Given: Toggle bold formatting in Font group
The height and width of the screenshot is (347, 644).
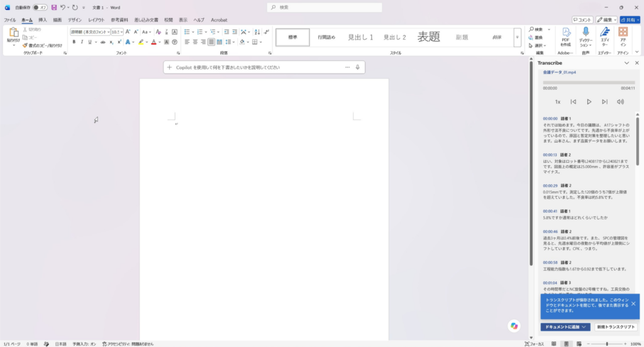Looking at the screenshot, I should pos(74,42).
